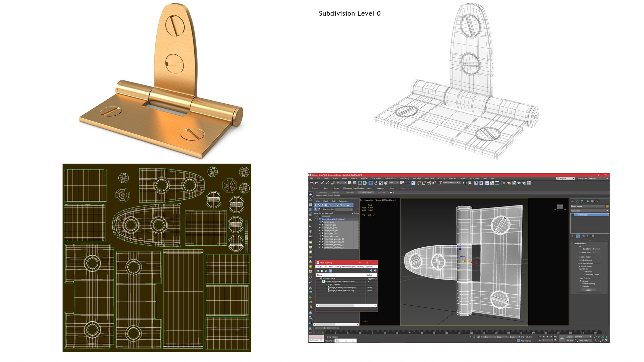
Task: Click the Mirror tool icon
Action: click(x=465, y=183)
